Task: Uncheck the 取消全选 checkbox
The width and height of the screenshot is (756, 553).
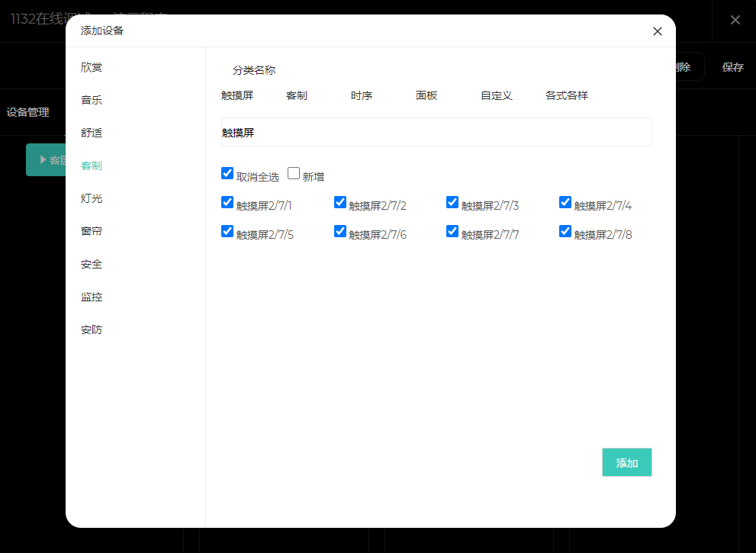Action: (x=227, y=174)
